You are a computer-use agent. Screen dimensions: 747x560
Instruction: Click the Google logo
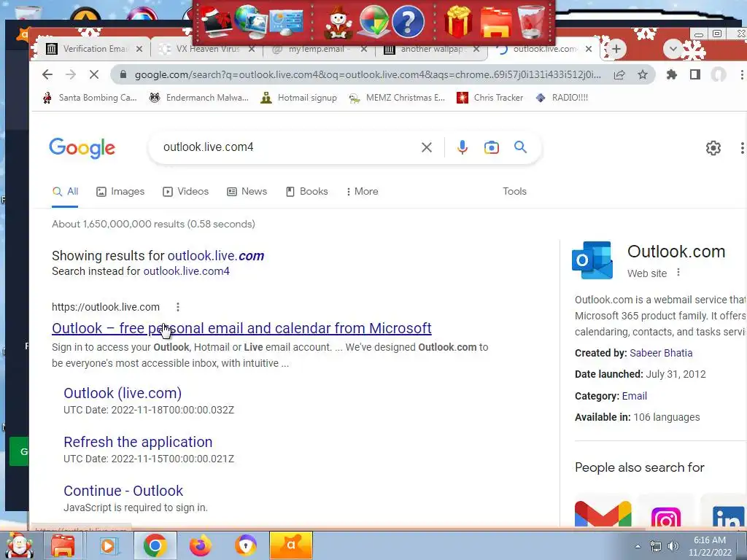tap(82, 148)
